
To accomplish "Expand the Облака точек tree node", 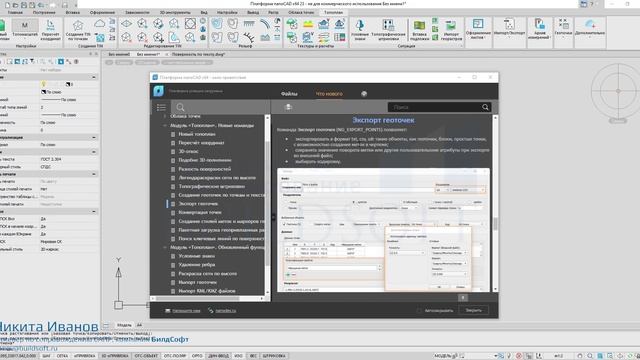I will (x=165, y=116).
